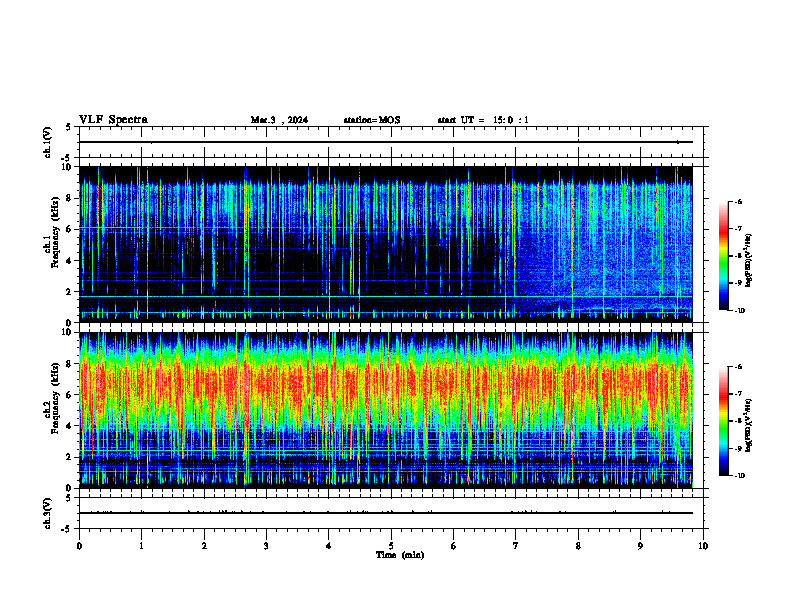The width and height of the screenshot is (792, 612).
Task: Click the ch.3 voltage waveform trace
Action: click(386, 513)
